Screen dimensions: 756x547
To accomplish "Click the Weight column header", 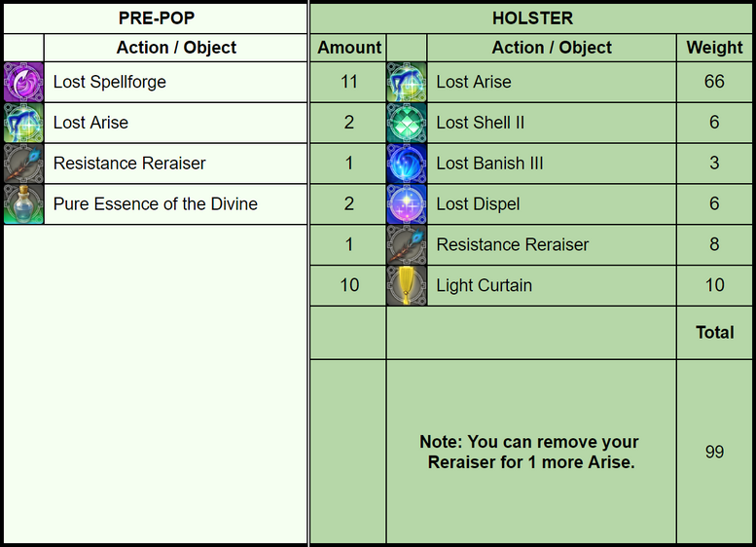I will [x=714, y=48].
